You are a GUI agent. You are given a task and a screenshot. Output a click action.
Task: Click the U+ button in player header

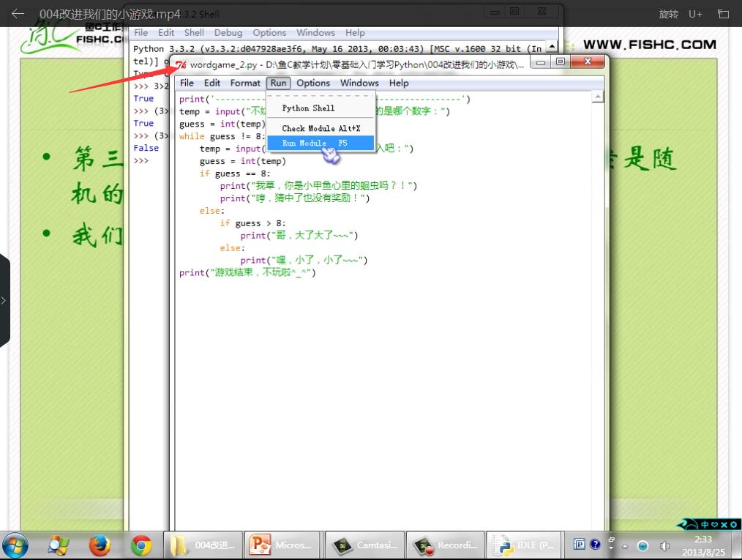pos(695,14)
